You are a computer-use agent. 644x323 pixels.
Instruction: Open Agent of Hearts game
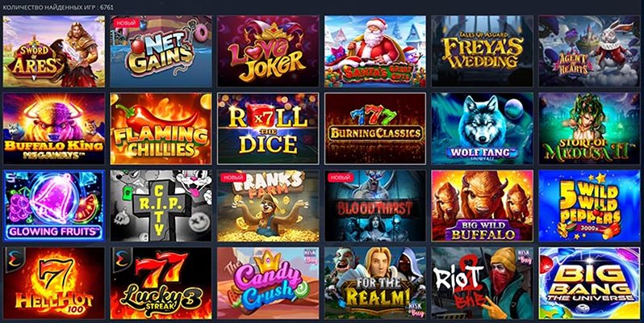point(589,52)
